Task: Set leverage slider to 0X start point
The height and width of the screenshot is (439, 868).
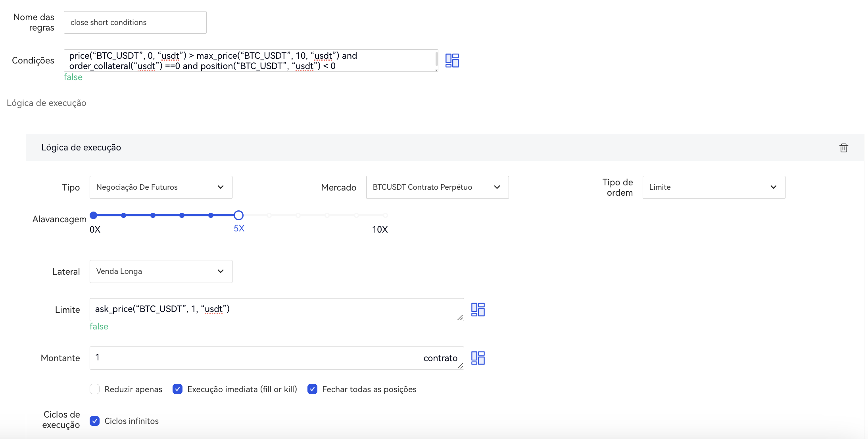Action: click(94, 215)
